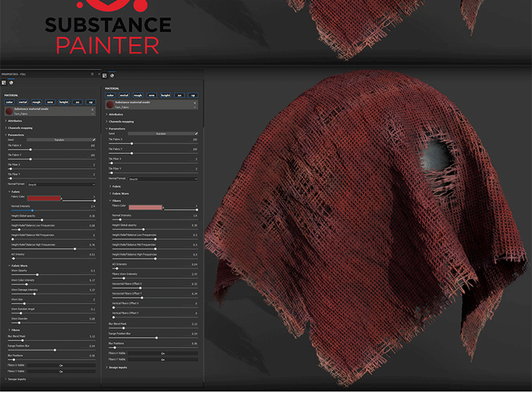Toggle op channel in left Material panel
532x393 pixels.
pos(91,102)
